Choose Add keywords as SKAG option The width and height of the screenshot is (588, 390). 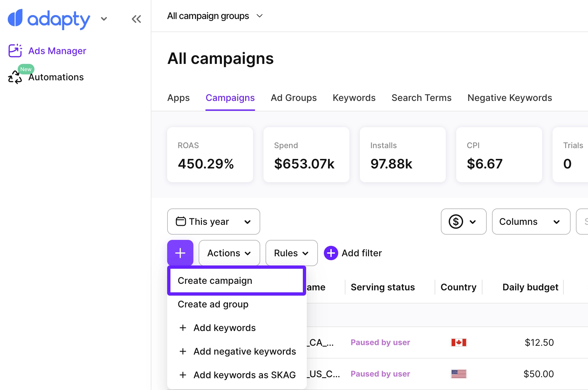click(x=244, y=375)
